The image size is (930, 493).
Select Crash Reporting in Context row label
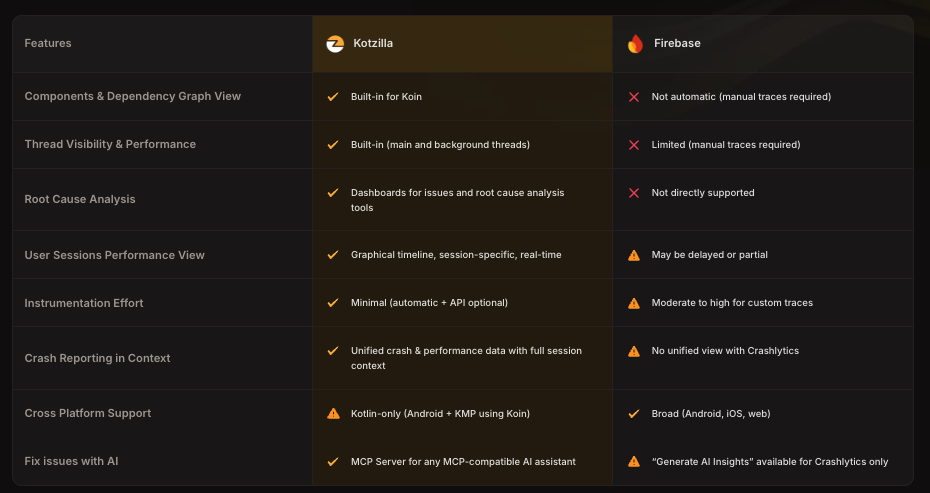click(x=97, y=358)
